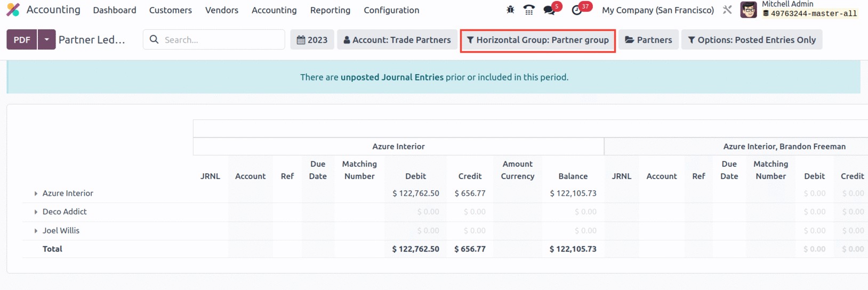The image size is (868, 290).
Task: Open the 2023 date filter
Action: (x=312, y=39)
